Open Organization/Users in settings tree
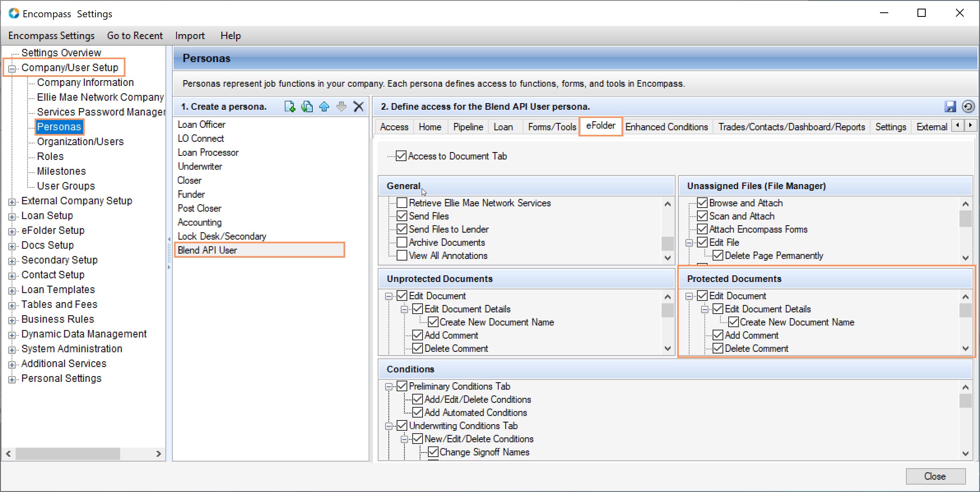 (80, 141)
